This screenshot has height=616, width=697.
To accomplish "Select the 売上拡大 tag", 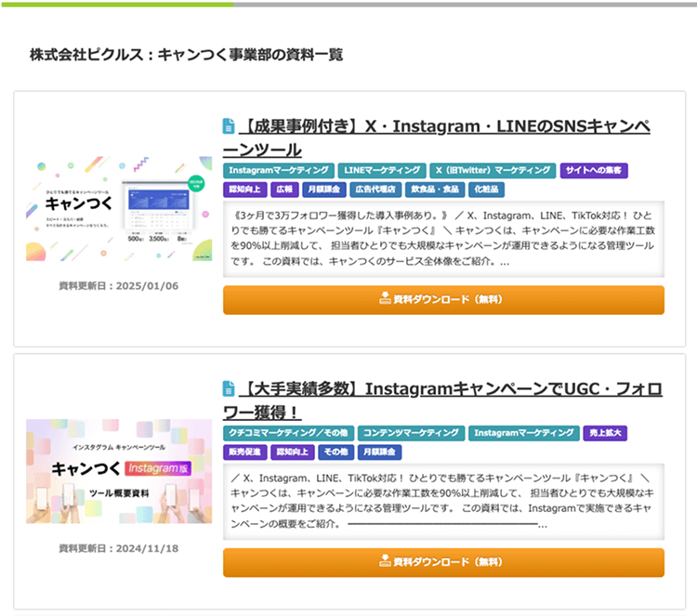I will point(605,433).
